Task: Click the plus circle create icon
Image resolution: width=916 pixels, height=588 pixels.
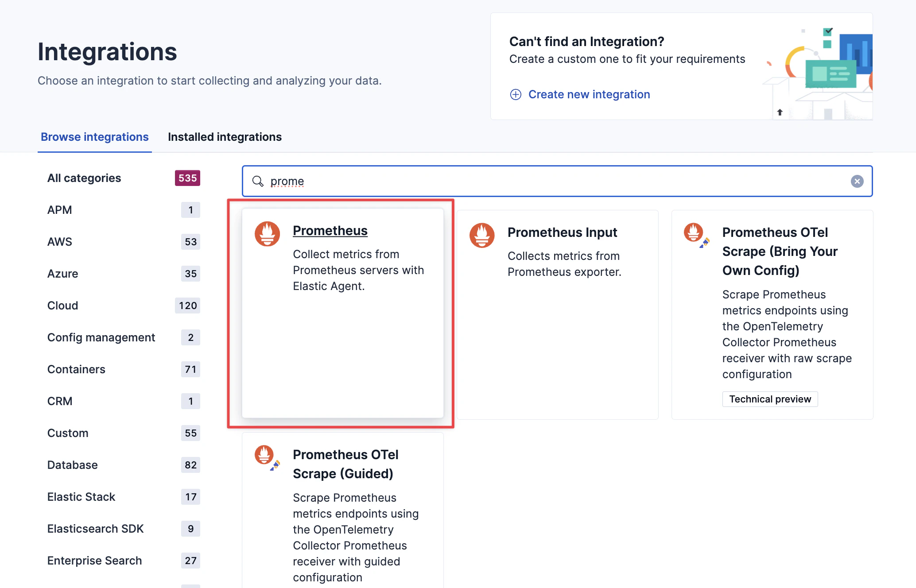Action: (x=516, y=94)
